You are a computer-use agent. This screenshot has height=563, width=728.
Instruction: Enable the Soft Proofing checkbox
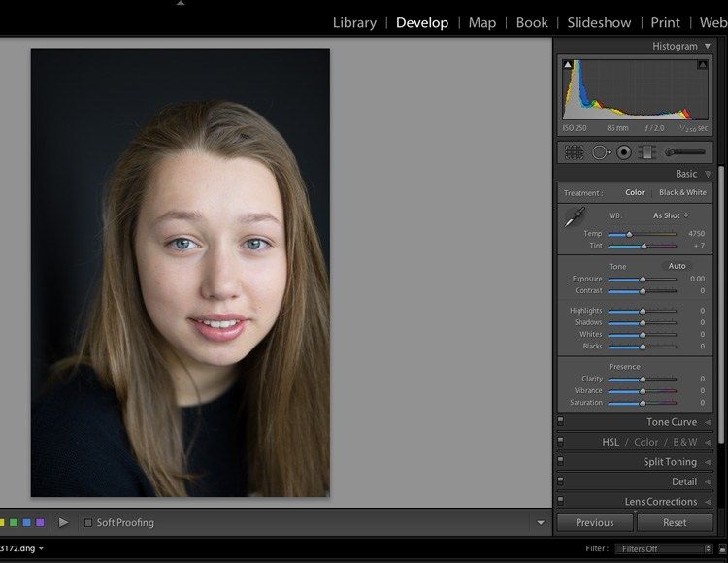[88, 523]
